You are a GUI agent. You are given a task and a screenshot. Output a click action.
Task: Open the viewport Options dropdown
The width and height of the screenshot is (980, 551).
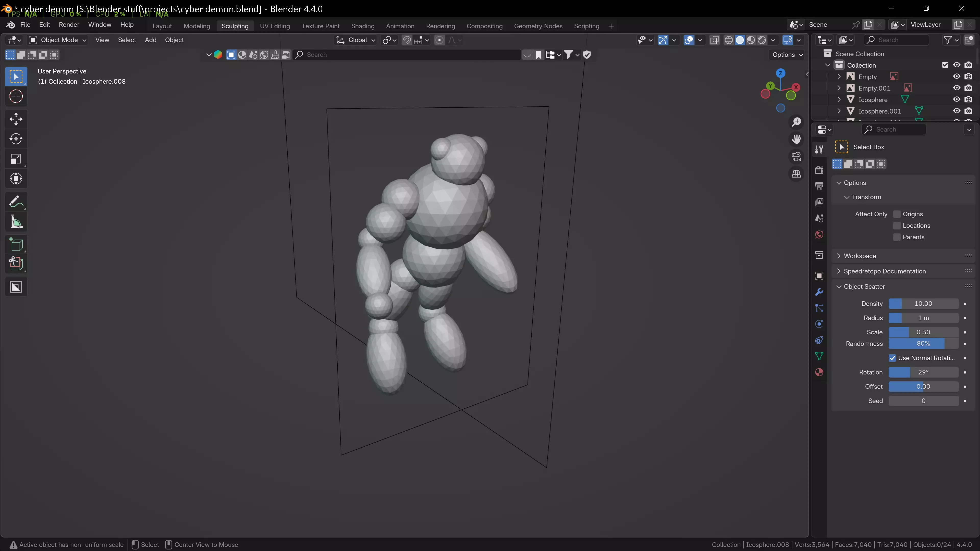[787, 55]
